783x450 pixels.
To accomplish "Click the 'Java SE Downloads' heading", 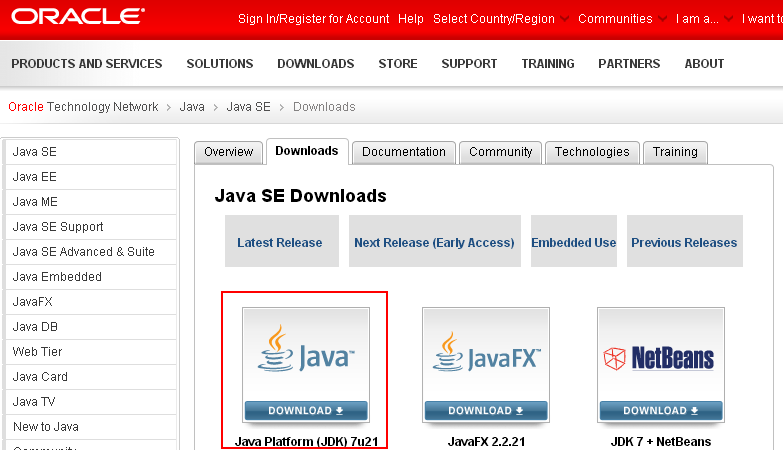I will tap(301, 196).
